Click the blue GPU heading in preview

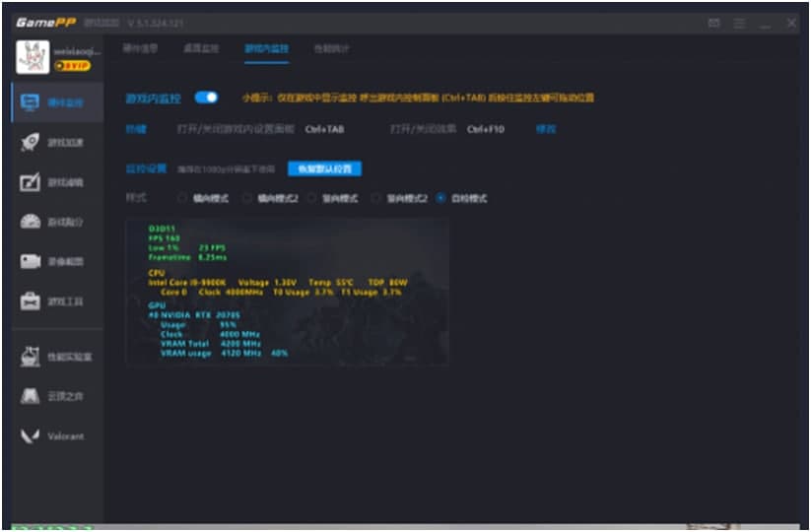(x=157, y=305)
